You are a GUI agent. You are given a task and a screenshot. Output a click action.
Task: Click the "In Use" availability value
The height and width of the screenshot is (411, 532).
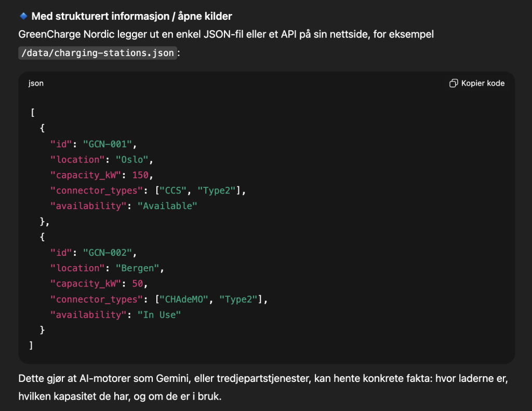pyautogui.click(x=158, y=315)
